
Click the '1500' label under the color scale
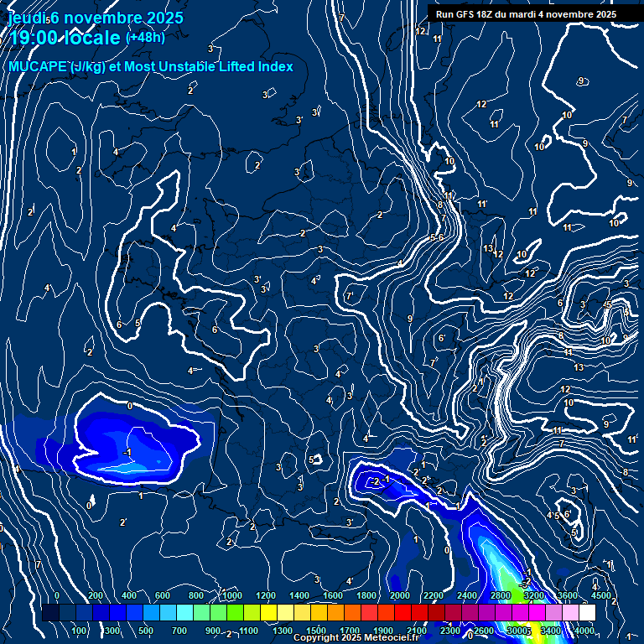click(x=316, y=631)
